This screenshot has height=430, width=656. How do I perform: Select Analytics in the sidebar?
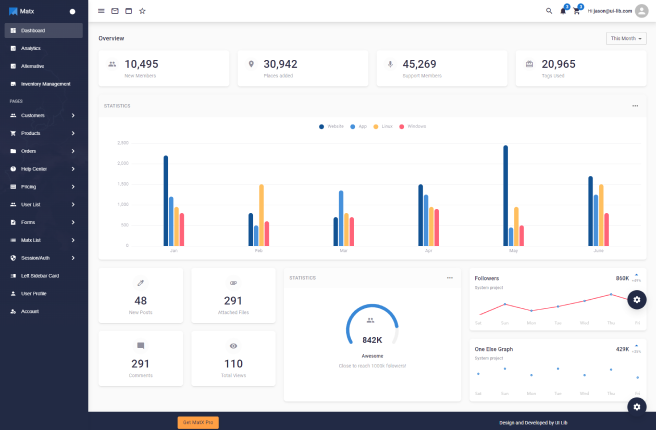pyautogui.click(x=32, y=48)
